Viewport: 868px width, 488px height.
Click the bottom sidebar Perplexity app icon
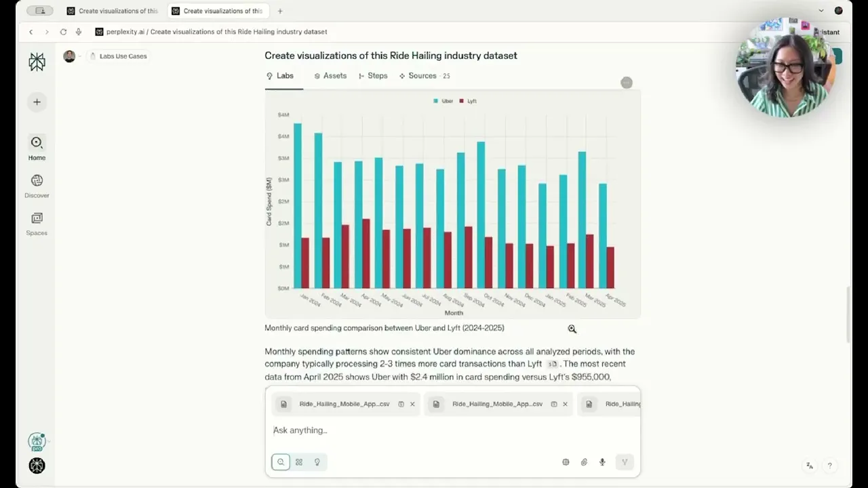tap(37, 466)
